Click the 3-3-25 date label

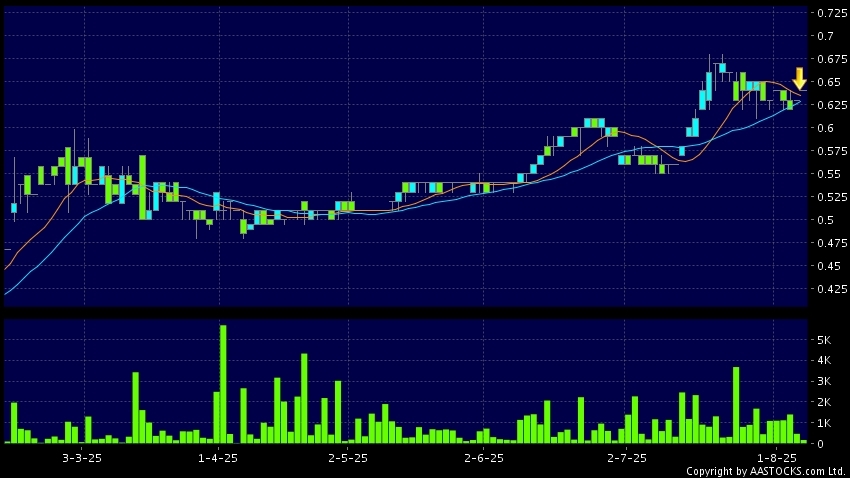pyautogui.click(x=82, y=458)
